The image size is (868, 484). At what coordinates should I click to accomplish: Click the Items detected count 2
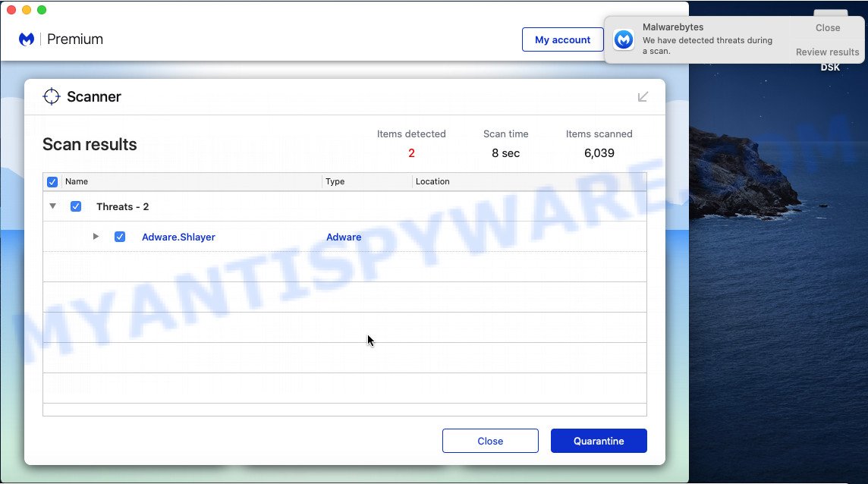tap(411, 153)
